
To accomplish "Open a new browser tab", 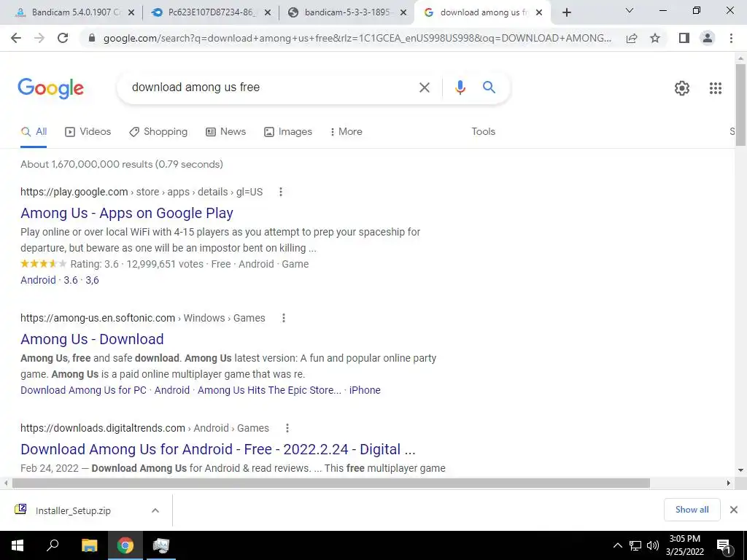I will (566, 12).
